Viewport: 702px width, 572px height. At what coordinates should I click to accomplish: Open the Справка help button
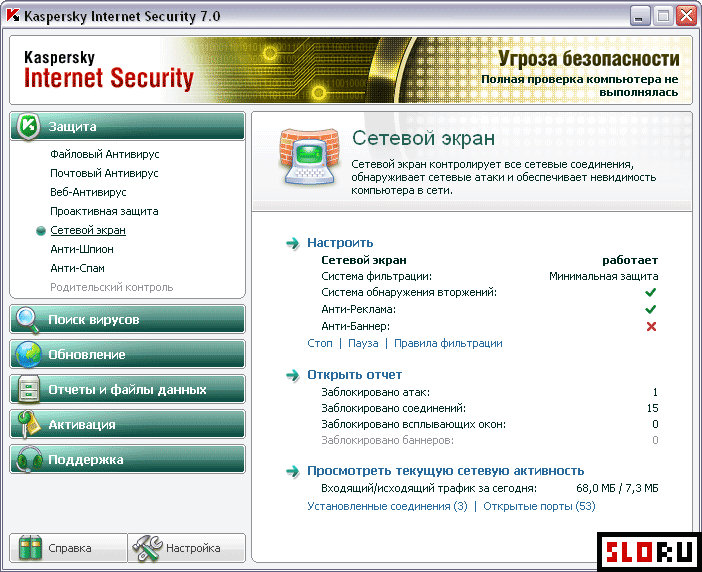68,548
